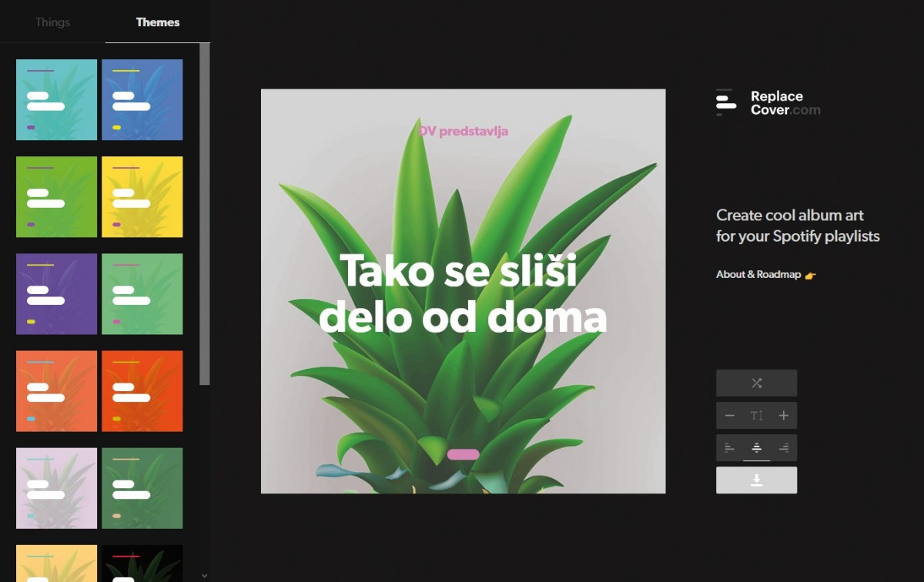
Task: Click the scroll-down arrow in themes panel
Action: 204,575
